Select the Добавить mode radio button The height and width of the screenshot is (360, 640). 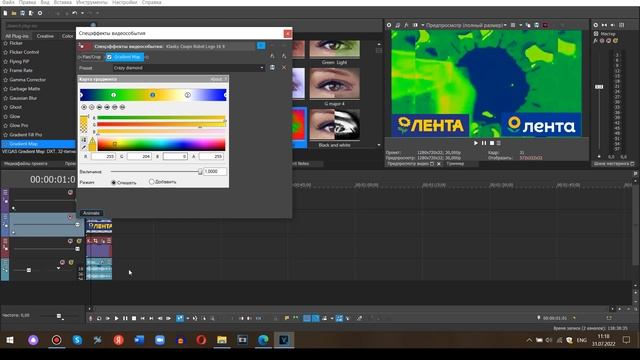(x=151, y=182)
